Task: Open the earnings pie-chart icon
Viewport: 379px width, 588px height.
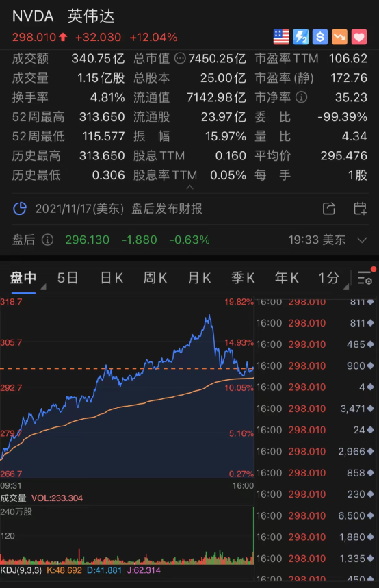Action: 20,209
